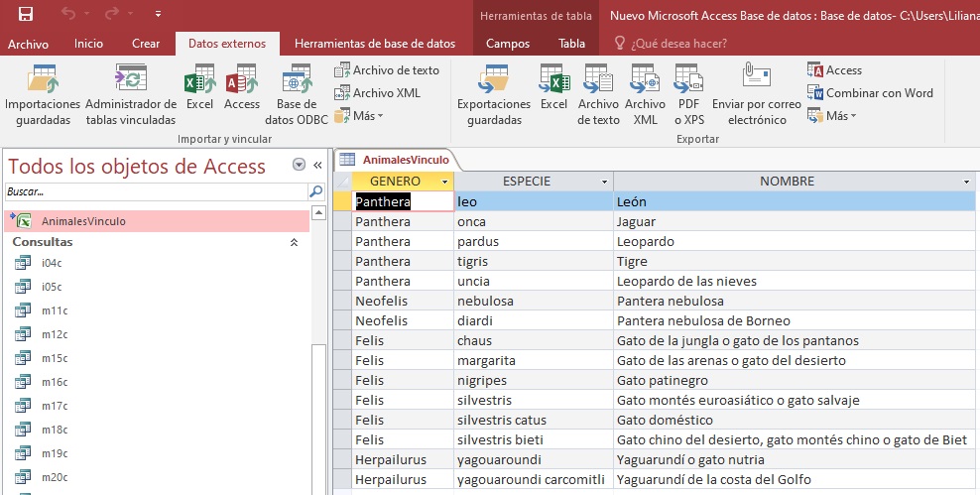Open query i04c
980x495 pixels.
[x=52, y=263]
